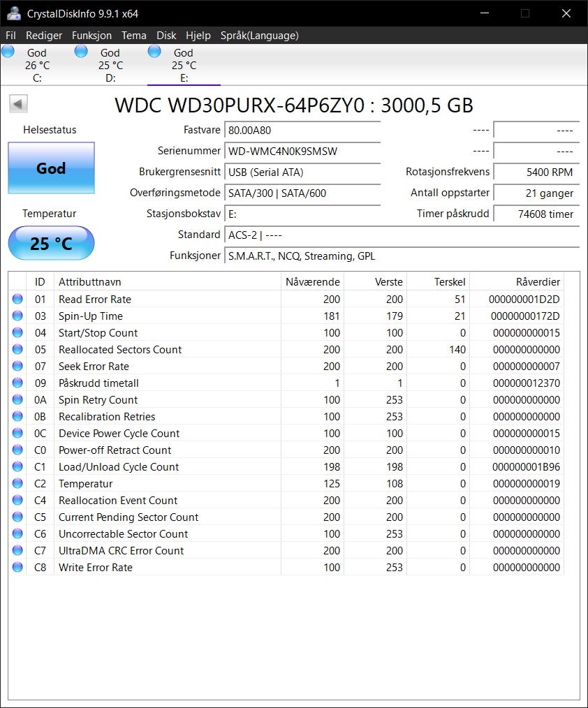588x708 pixels.
Task: Click status orb of Write Error Rate row
Action: tap(17, 566)
